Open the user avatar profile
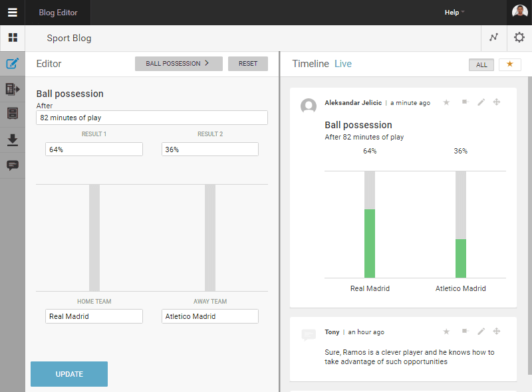 click(519, 12)
